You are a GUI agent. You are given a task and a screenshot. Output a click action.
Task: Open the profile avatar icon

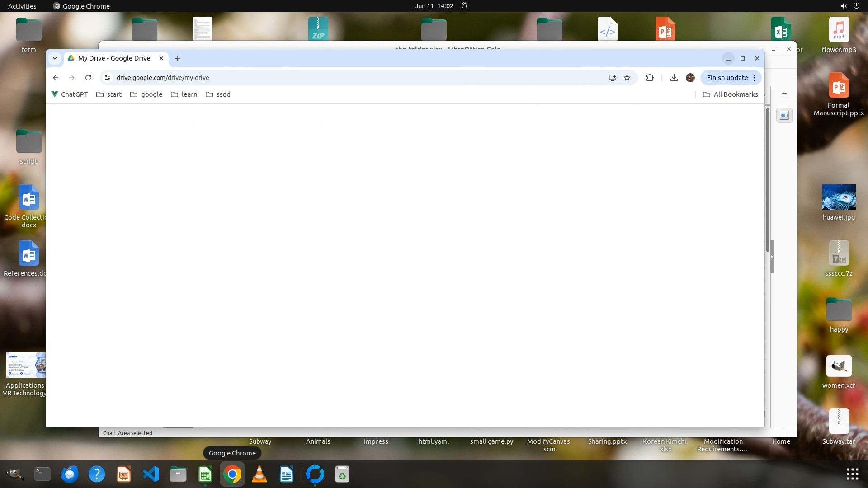pos(690,78)
